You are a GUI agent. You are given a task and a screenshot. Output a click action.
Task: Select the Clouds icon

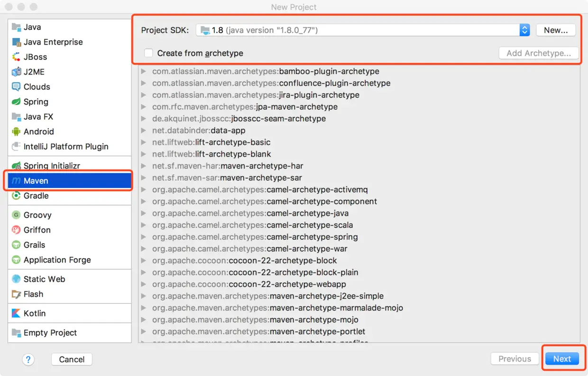coord(16,86)
